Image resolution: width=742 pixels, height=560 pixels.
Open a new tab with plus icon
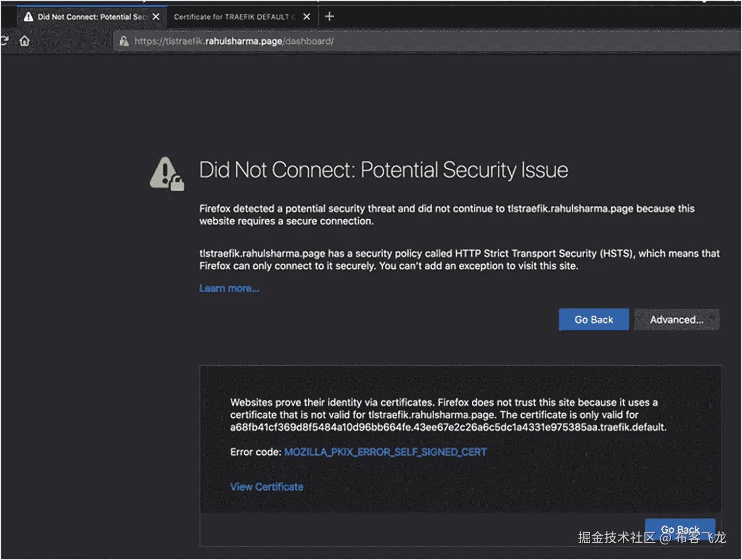(329, 17)
